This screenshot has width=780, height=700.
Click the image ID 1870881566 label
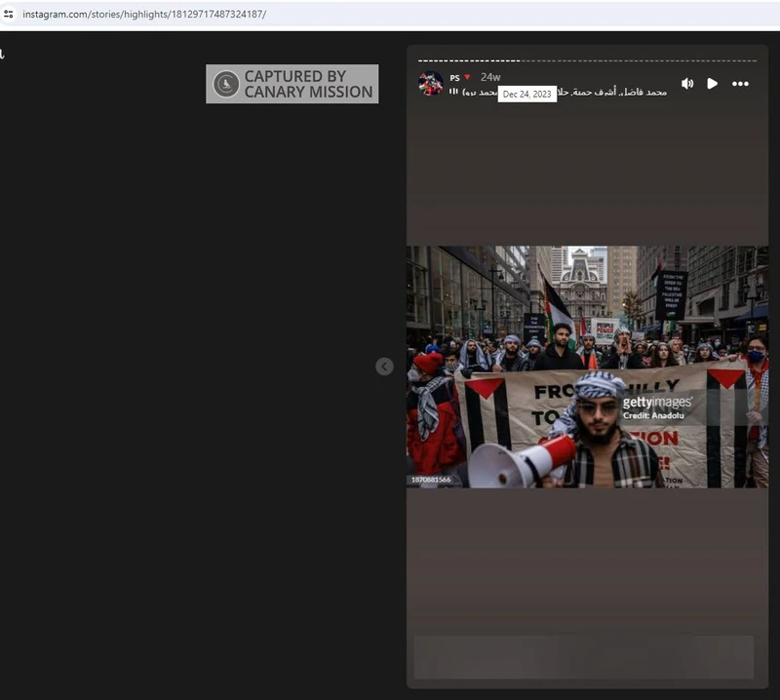431,480
